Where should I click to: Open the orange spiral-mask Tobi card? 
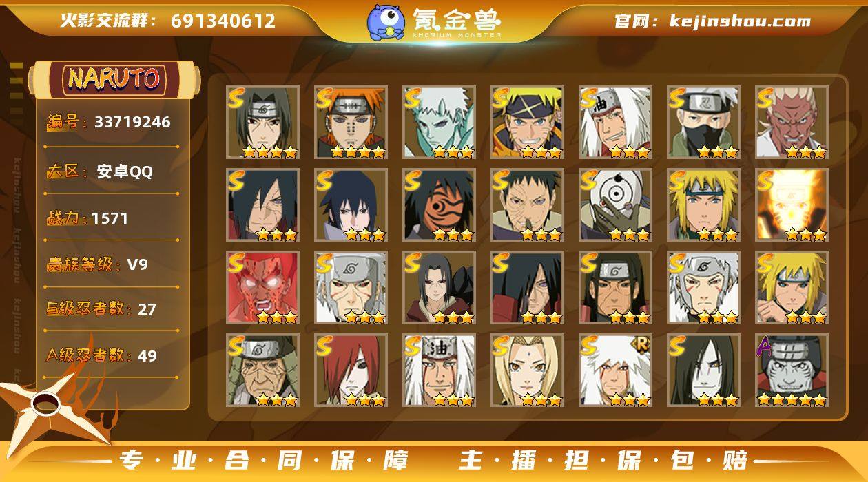(439, 205)
